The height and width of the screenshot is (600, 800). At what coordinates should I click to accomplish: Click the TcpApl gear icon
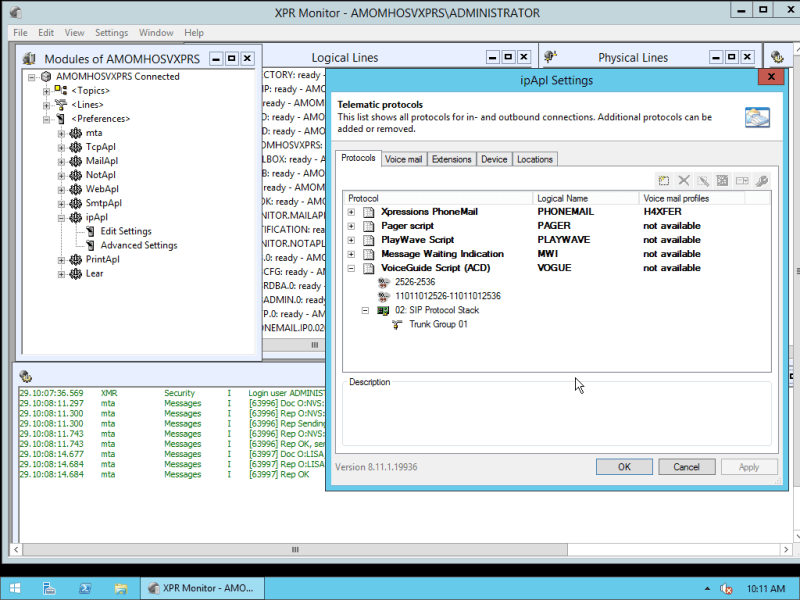[x=76, y=147]
